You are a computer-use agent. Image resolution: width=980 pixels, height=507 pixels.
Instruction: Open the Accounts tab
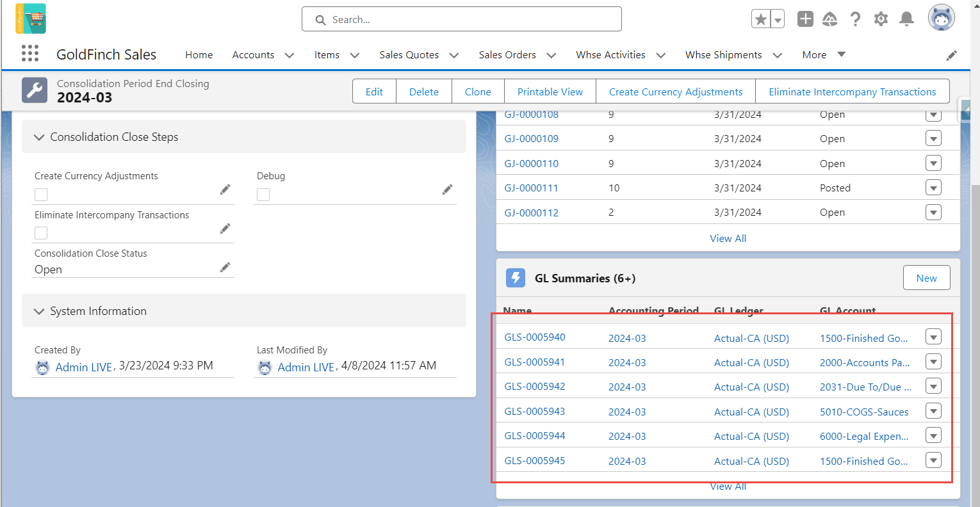(x=253, y=55)
